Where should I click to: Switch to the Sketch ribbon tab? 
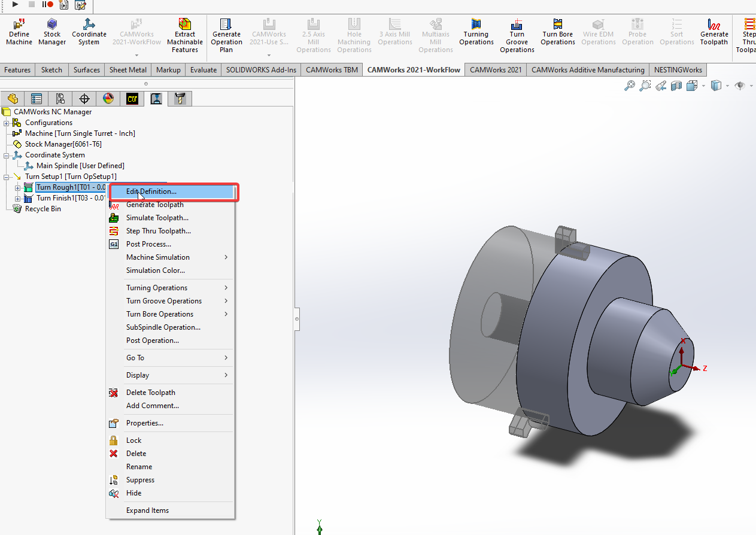pos(51,70)
